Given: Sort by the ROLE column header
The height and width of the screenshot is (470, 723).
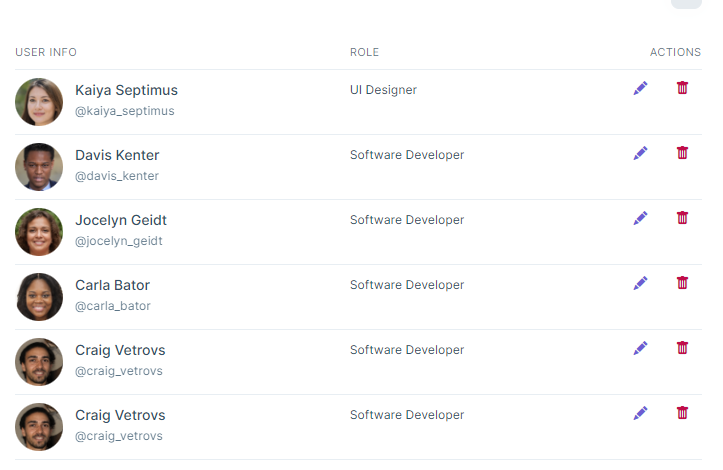Looking at the screenshot, I should point(364,52).
